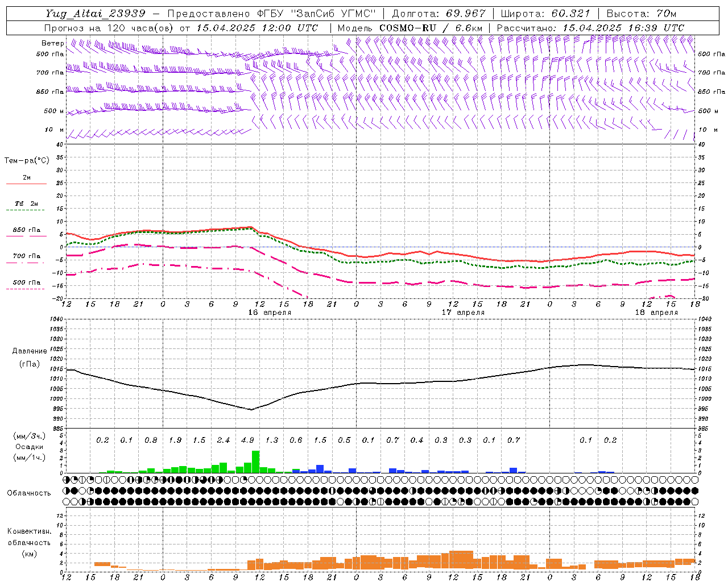
Task: Click the 'Модель COSMO-RU / 6.6км' text
Action: [x=410, y=28]
